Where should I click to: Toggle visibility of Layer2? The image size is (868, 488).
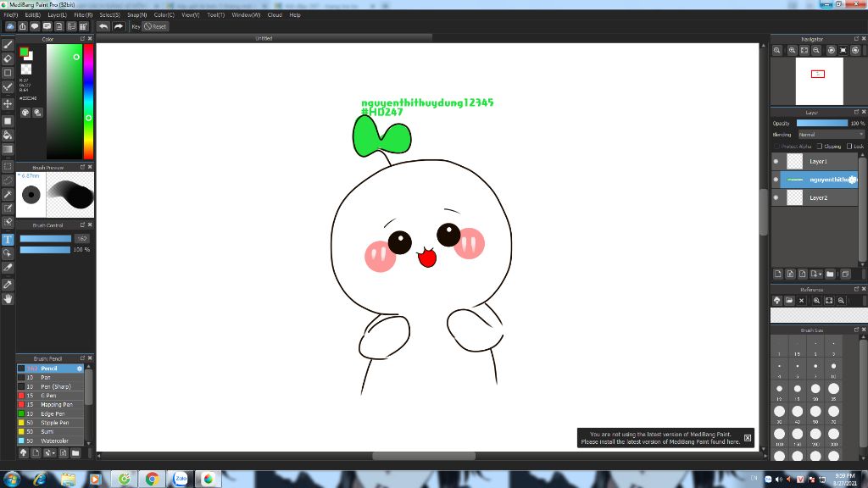coord(776,197)
